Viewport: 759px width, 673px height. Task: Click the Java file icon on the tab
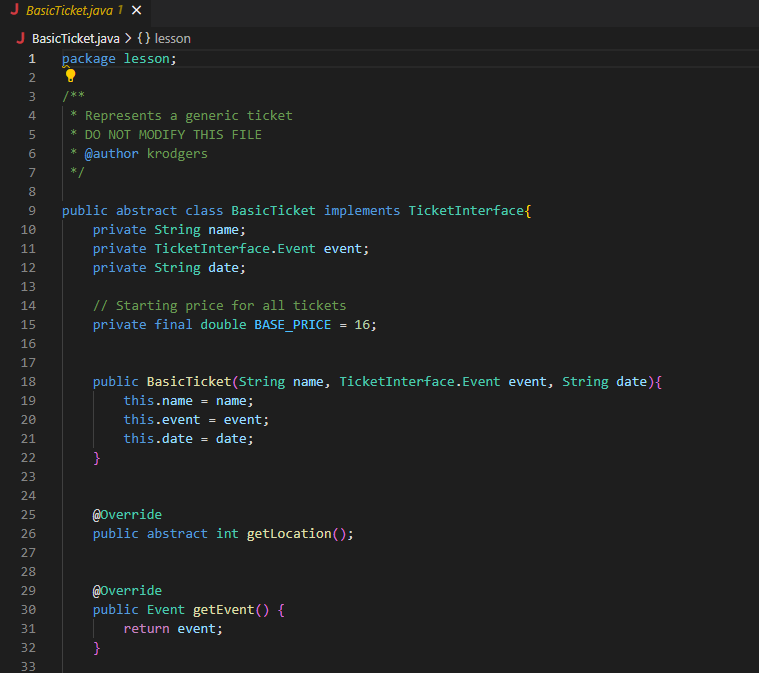tap(14, 10)
